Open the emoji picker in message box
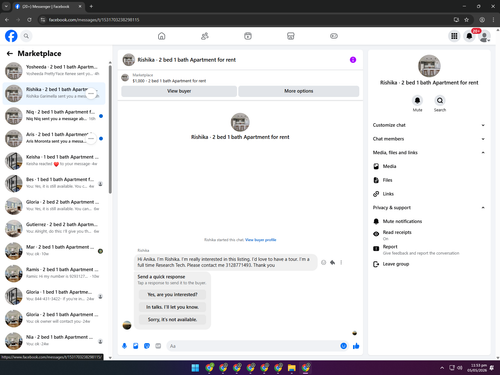This screenshot has width=500, height=375. (343, 346)
